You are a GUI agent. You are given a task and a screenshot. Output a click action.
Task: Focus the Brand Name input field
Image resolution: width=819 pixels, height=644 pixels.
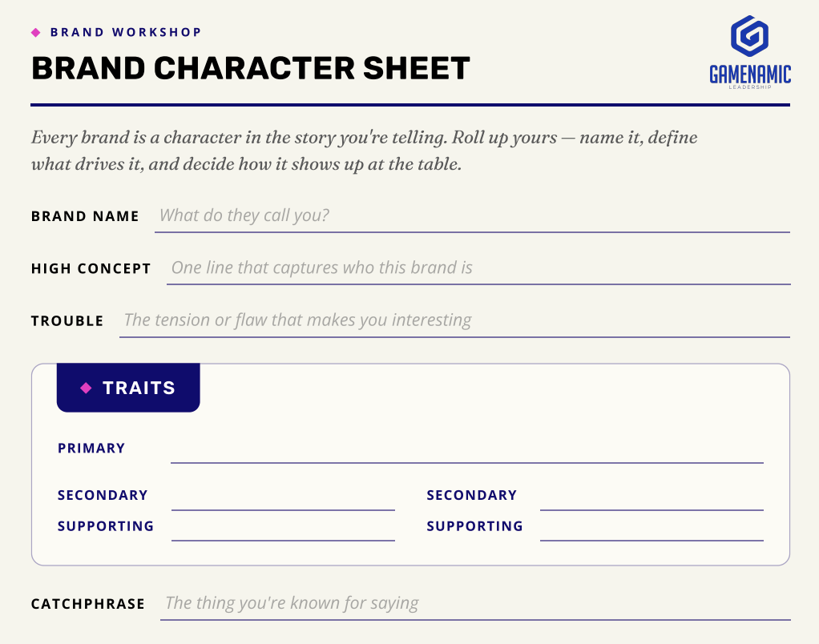pos(472,216)
